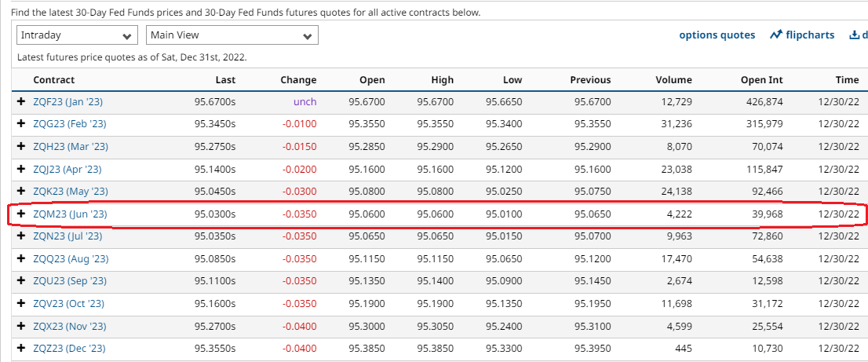Expand the ZQG23 (Feb '23) row plus icon
This screenshot has height=362, width=868.
(21, 124)
